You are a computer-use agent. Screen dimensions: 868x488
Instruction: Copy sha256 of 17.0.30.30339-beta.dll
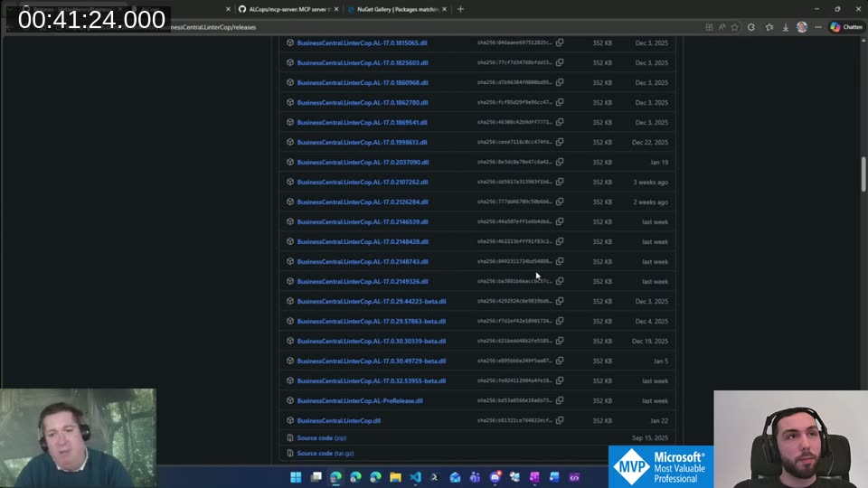click(x=560, y=342)
